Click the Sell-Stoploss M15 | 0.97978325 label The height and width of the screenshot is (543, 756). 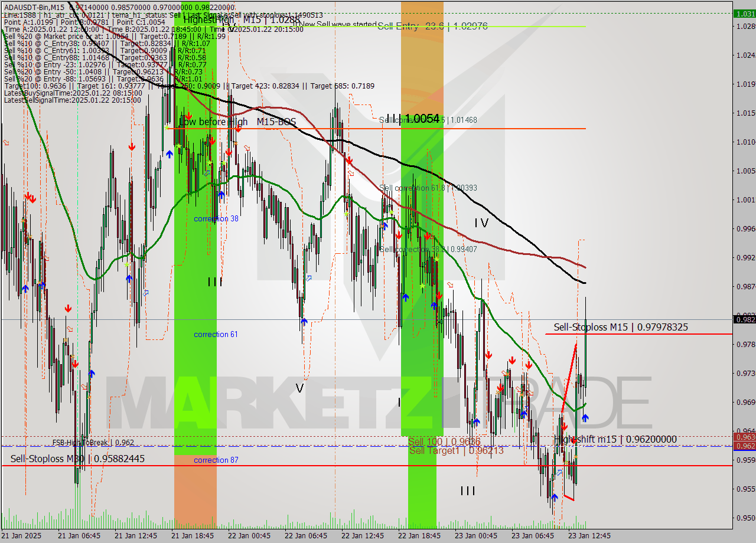click(x=621, y=327)
